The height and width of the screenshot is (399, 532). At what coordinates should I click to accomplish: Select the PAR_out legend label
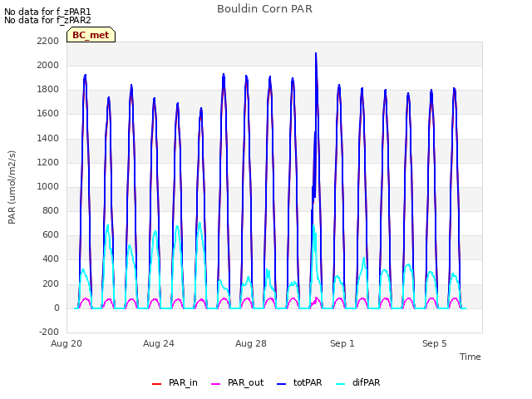pos(246,382)
